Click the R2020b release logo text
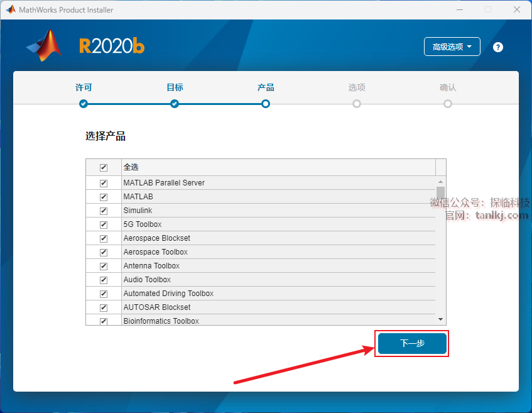This screenshot has height=413, width=532. tap(112, 46)
